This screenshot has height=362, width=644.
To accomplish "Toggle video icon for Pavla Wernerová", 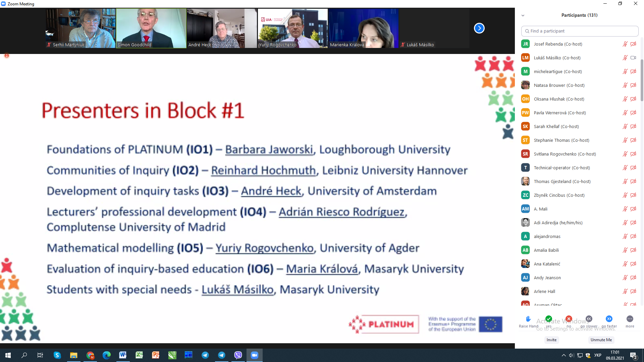I will [633, 113].
